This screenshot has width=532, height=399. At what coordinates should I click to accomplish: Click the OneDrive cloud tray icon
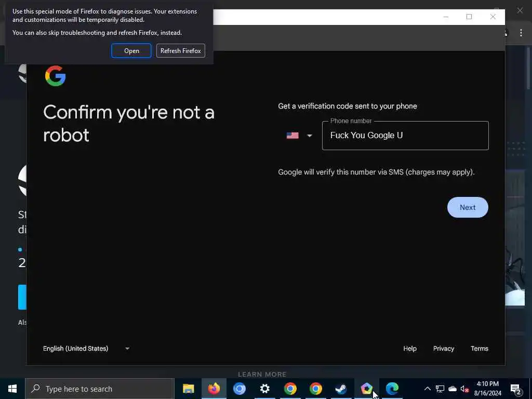[453, 389]
